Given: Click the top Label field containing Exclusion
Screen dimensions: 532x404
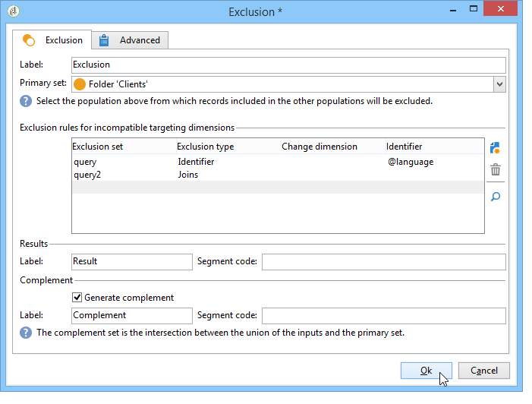Looking at the screenshot, I should 288,65.
